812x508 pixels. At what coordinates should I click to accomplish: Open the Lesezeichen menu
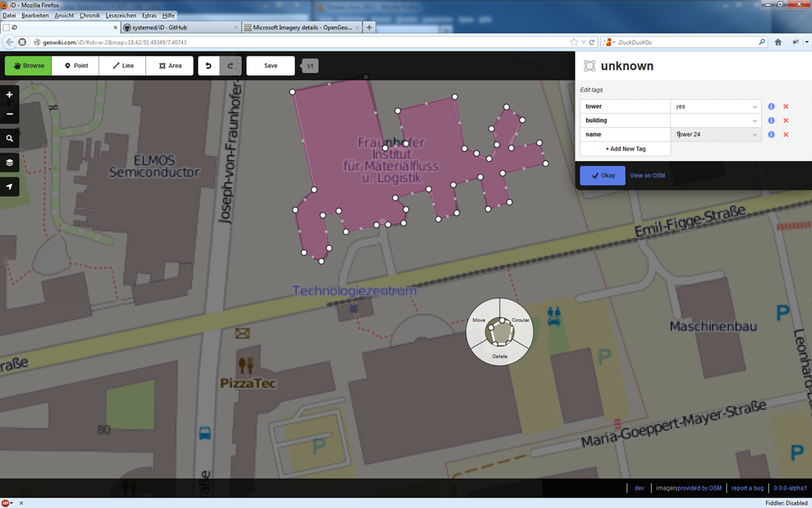coord(121,16)
